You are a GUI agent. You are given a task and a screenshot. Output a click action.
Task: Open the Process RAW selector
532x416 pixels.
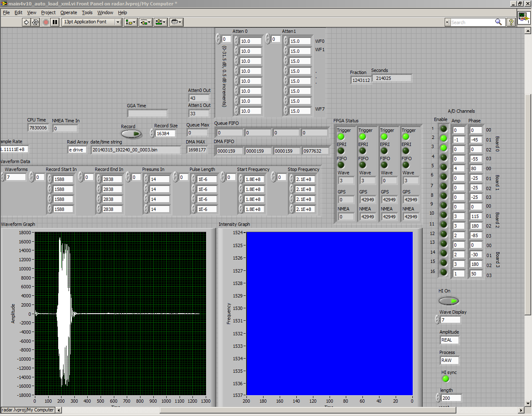449,360
